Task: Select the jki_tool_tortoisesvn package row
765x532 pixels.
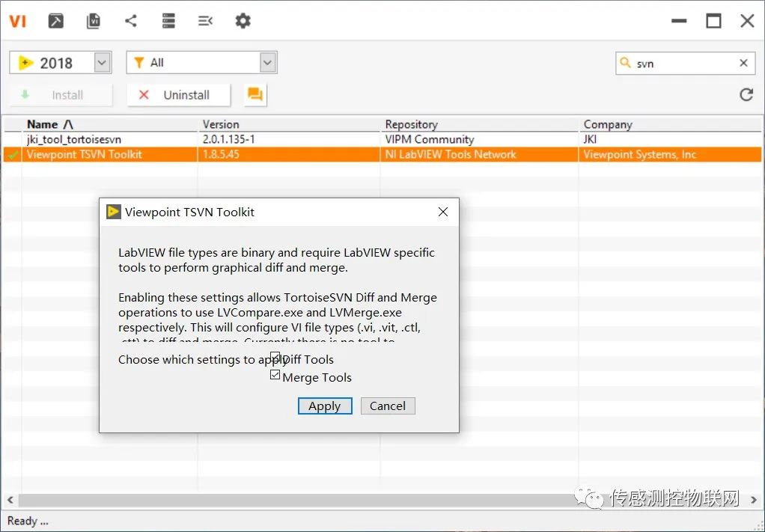Action: [x=74, y=139]
